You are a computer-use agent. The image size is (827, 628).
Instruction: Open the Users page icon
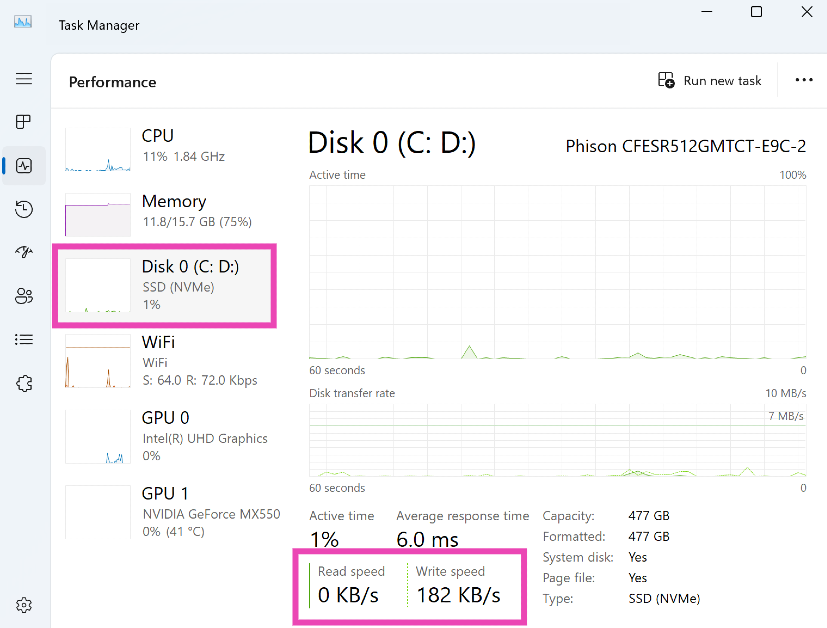[24, 296]
